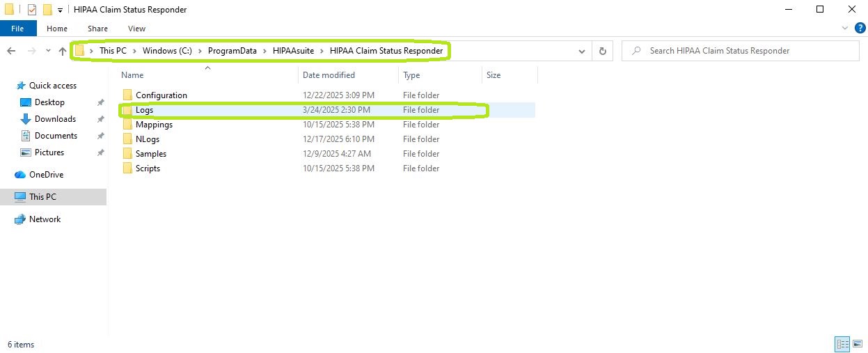Go forward with the forward arrow

point(31,51)
